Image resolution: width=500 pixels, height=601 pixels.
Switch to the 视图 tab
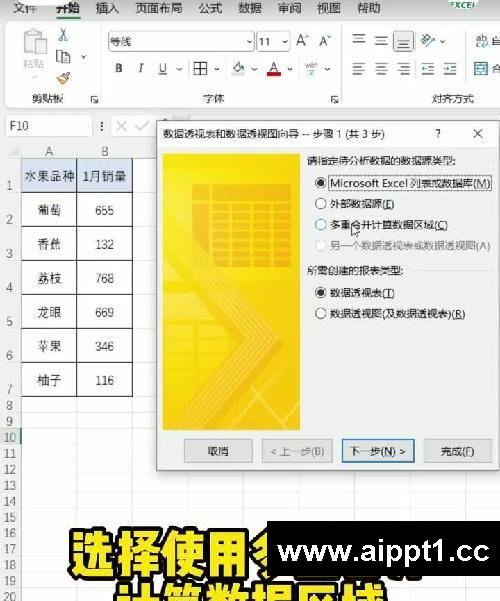(329, 8)
